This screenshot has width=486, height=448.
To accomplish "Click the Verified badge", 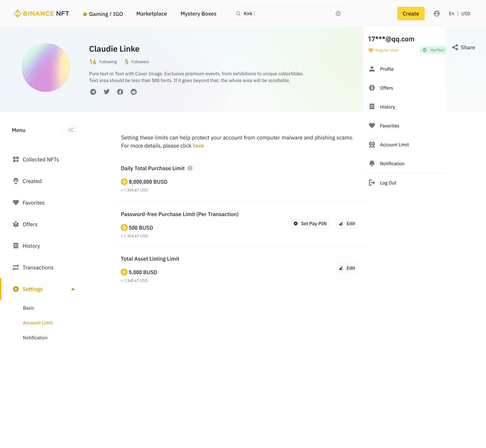I will click(x=433, y=50).
